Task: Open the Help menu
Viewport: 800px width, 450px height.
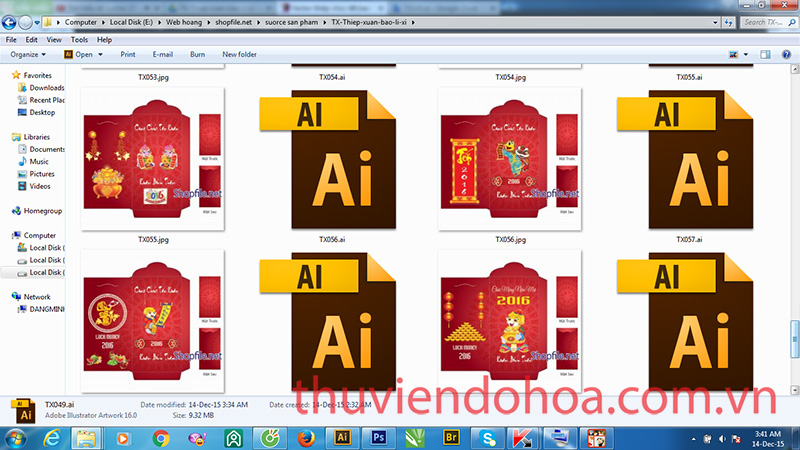Action: point(104,40)
